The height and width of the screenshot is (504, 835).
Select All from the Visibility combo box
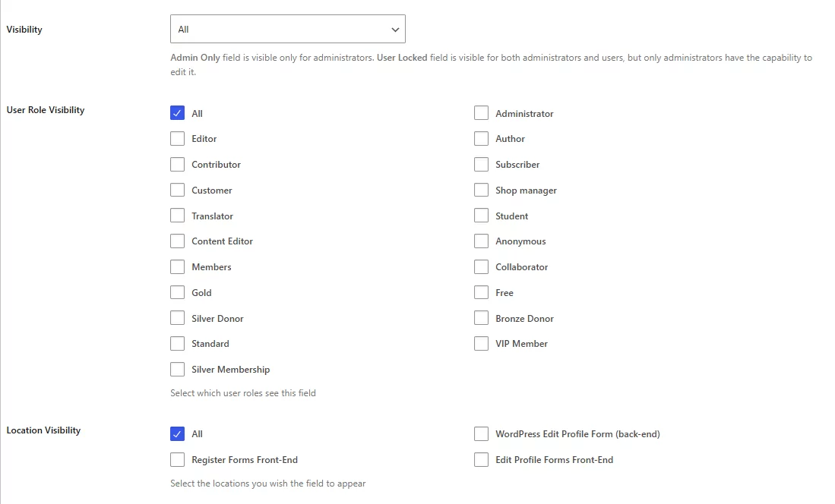(287, 28)
